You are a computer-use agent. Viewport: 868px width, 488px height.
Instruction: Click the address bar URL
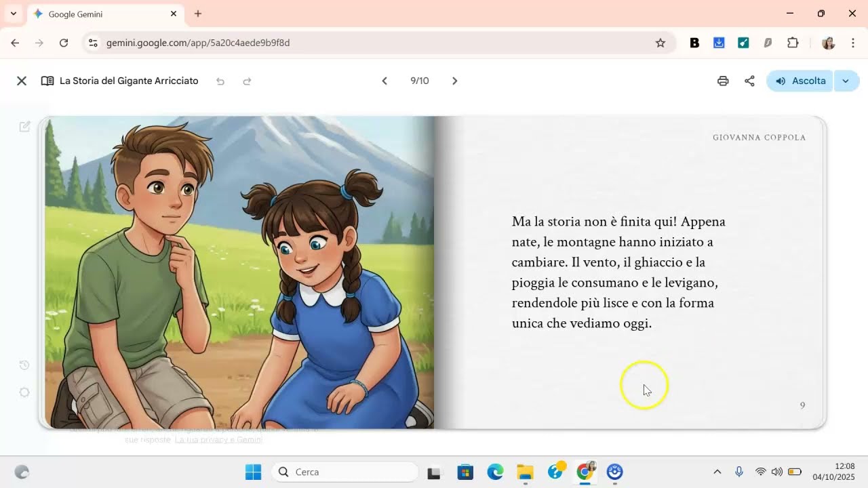pyautogui.click(x=198, y=43)
